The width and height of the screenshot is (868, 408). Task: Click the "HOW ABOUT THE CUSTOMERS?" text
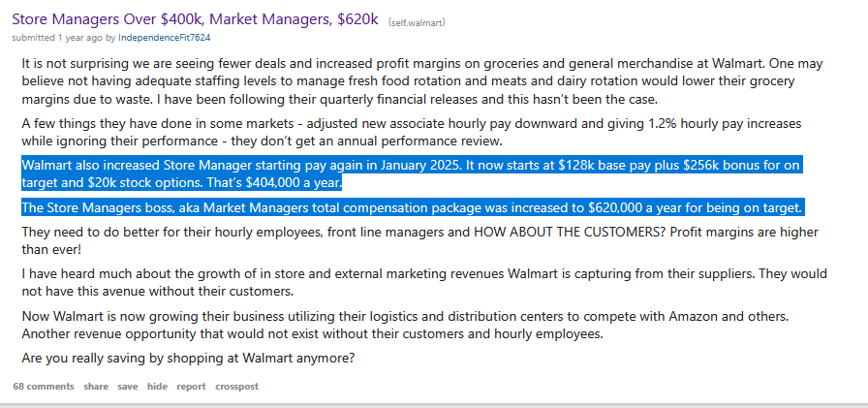click(x=570, y=232)
